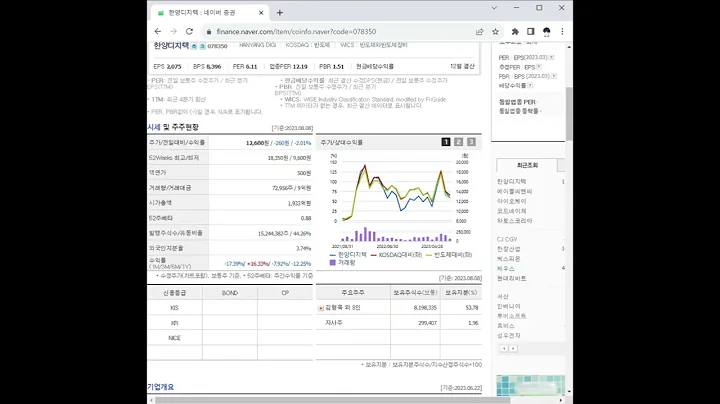
Task: Click the address bar URL
Action: tap(296, 32)
